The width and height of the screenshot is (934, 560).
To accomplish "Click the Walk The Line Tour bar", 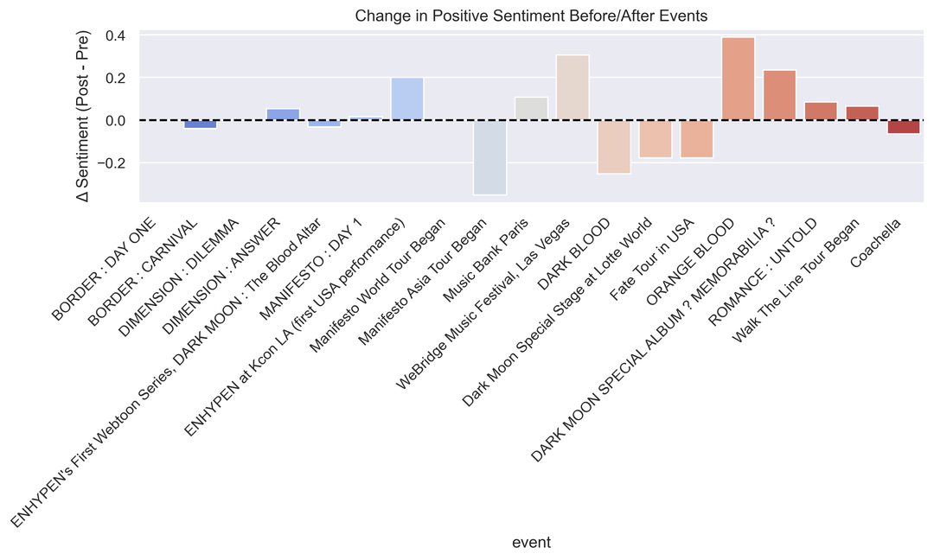I will (862, 113).
